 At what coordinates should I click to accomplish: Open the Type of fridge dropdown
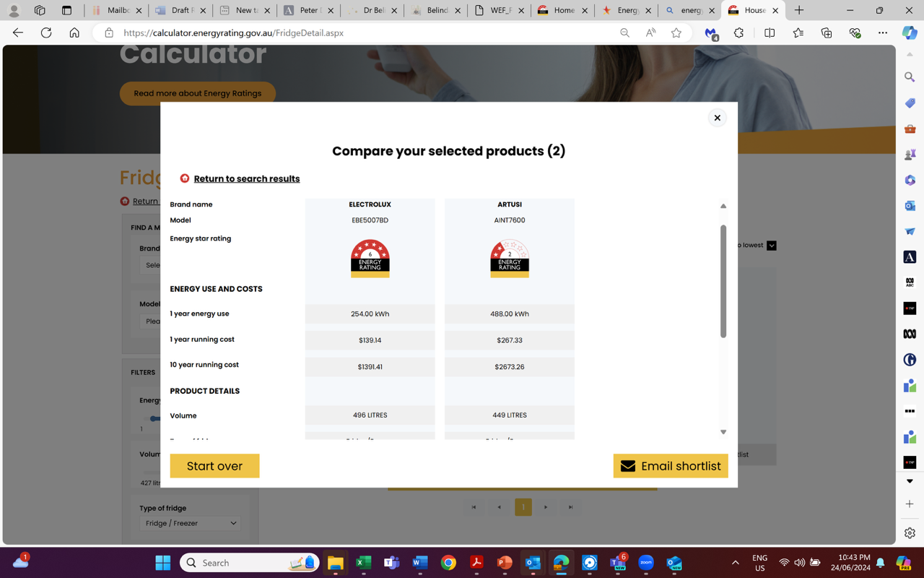pos(191,523)
